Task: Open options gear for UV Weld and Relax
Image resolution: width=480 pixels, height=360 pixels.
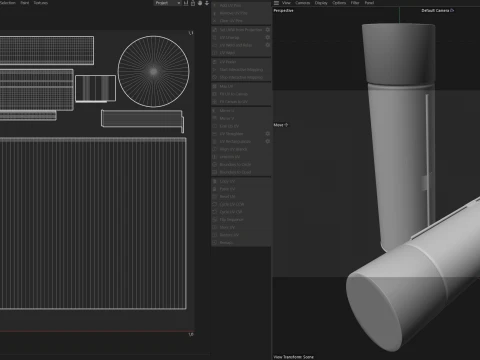Action: [x=267, y=45]
